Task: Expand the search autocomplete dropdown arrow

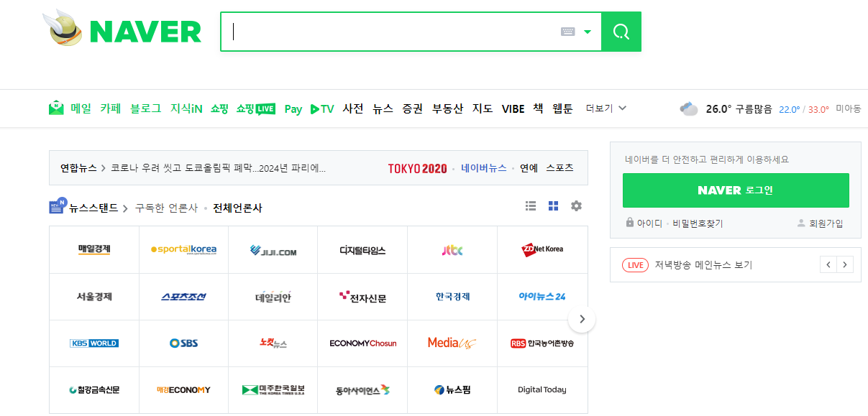Action: [588, 32]
